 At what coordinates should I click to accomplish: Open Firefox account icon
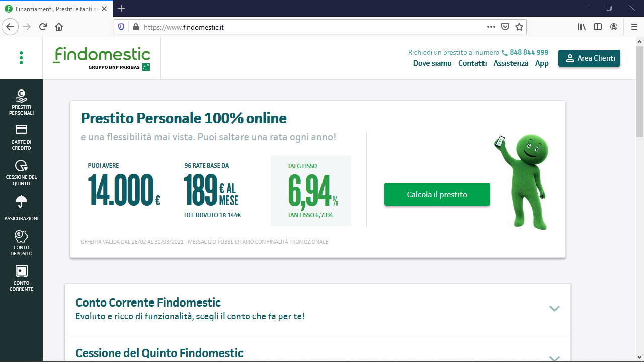[614, 27]
